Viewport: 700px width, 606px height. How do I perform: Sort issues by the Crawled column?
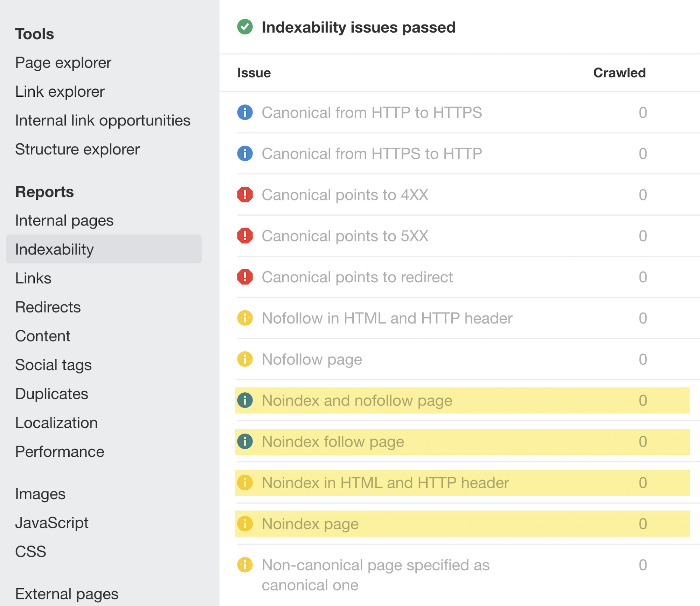(619, 73)
